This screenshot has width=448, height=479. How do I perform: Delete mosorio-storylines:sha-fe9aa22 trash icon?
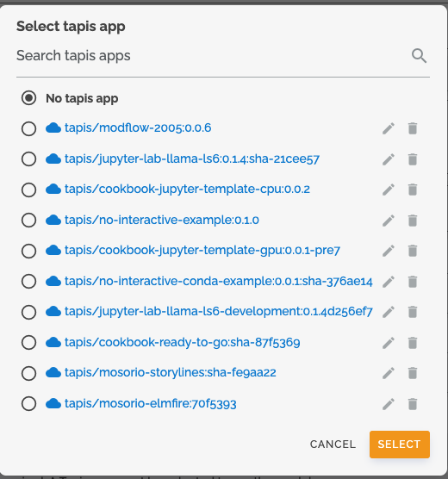(413, 373)
